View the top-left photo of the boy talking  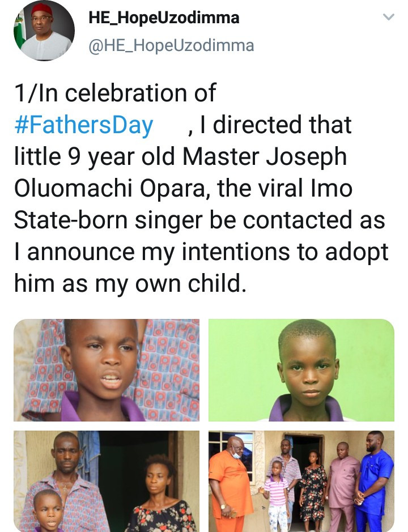coord(107,370)
